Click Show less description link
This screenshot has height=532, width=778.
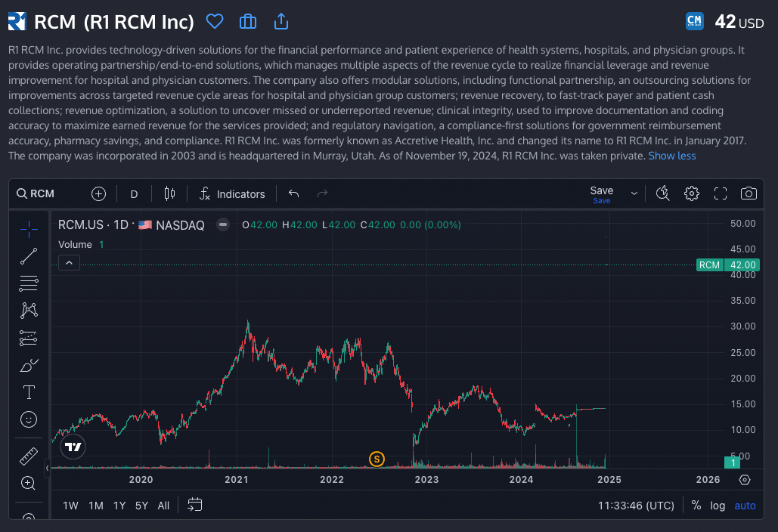pos(672,156)
